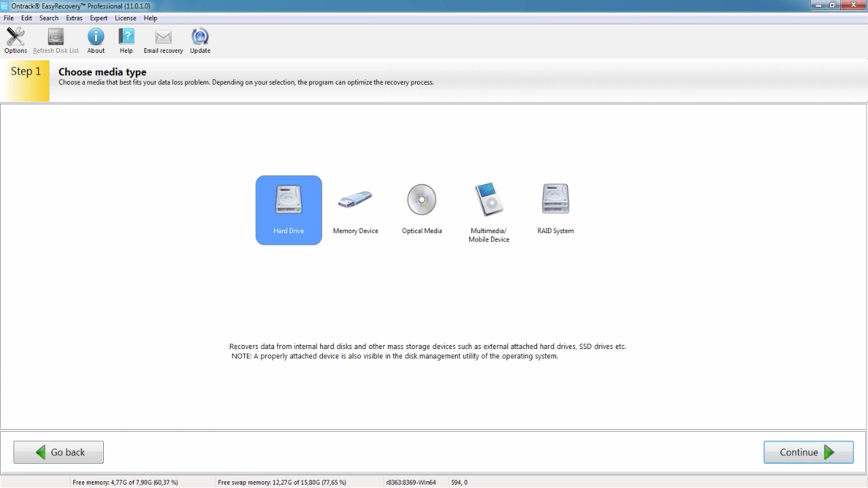The width and height of the screenshot is (868, 488).
Task: Open the Expert menu
Action: click(99, 18)
